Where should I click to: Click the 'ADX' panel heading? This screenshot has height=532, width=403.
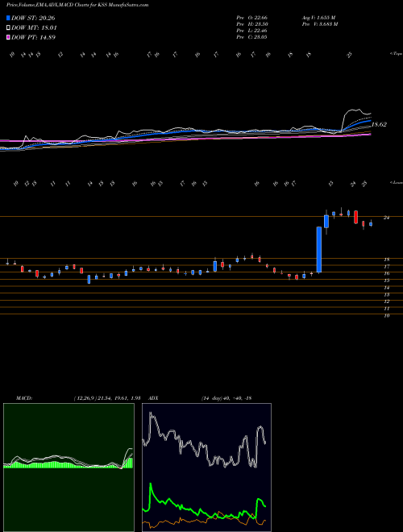(x=153, y=398)
